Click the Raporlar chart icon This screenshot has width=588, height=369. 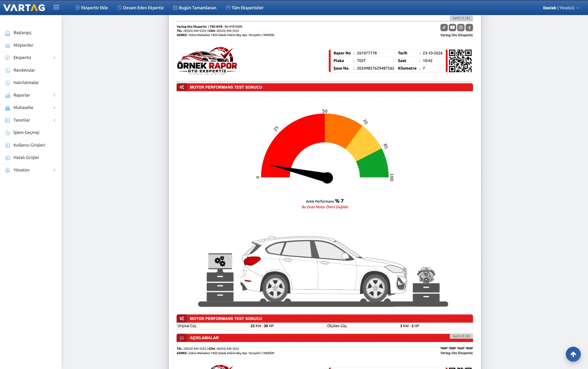pos(8,95)
